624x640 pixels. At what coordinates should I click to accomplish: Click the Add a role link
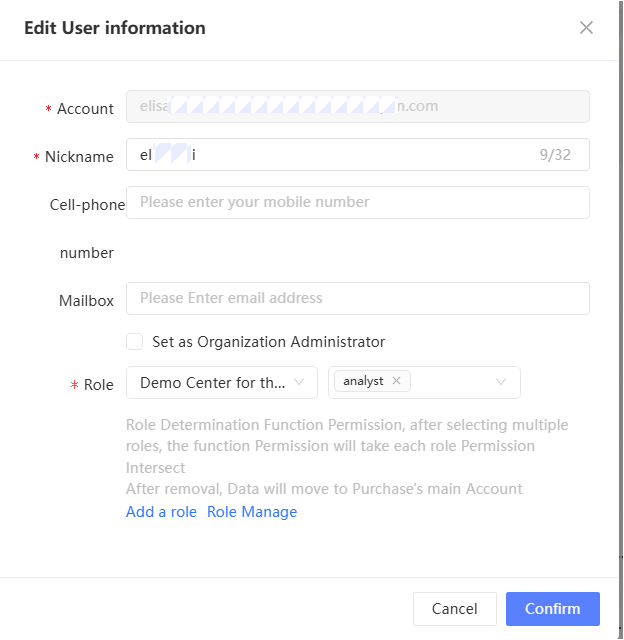(161, 512)
